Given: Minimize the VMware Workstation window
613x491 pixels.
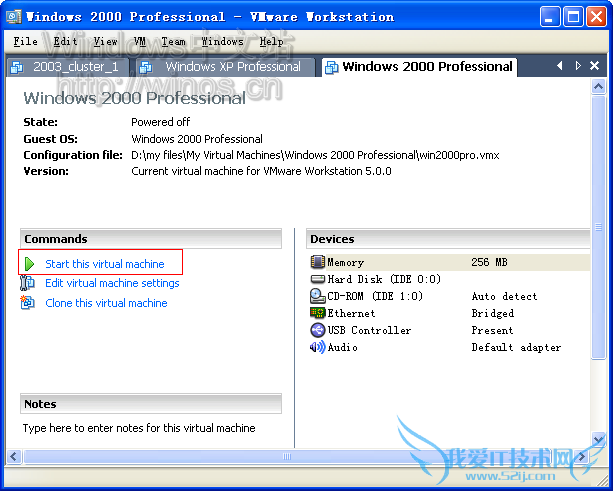Looking at the screenshot, I should 550,17.
